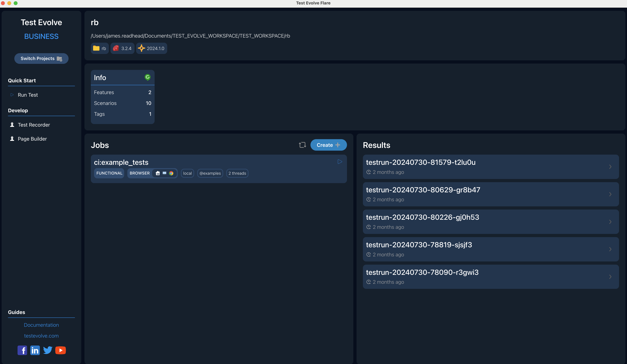627x364 pixels.
Task: Create a new job with Create button
Action: (328, 145)
